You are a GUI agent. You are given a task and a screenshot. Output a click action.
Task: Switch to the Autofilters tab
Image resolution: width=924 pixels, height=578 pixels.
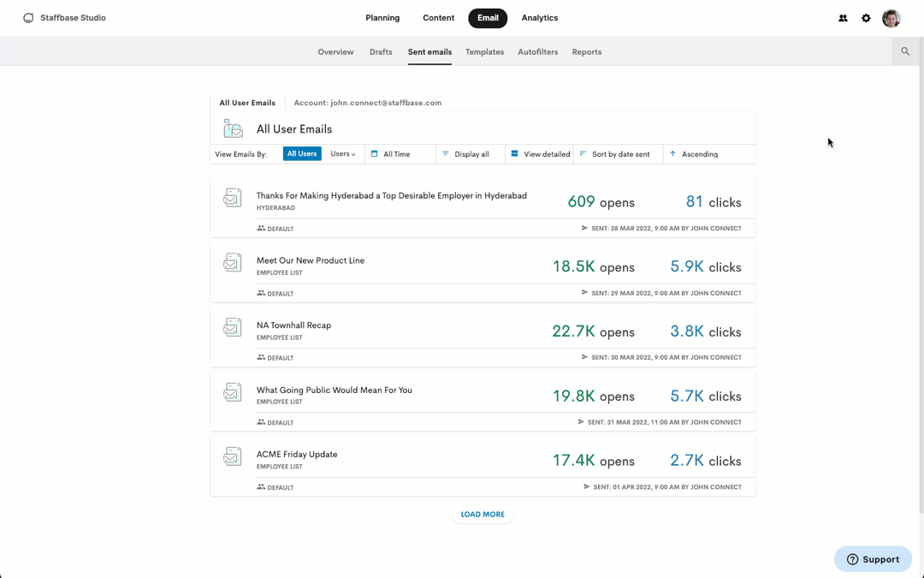538,52
